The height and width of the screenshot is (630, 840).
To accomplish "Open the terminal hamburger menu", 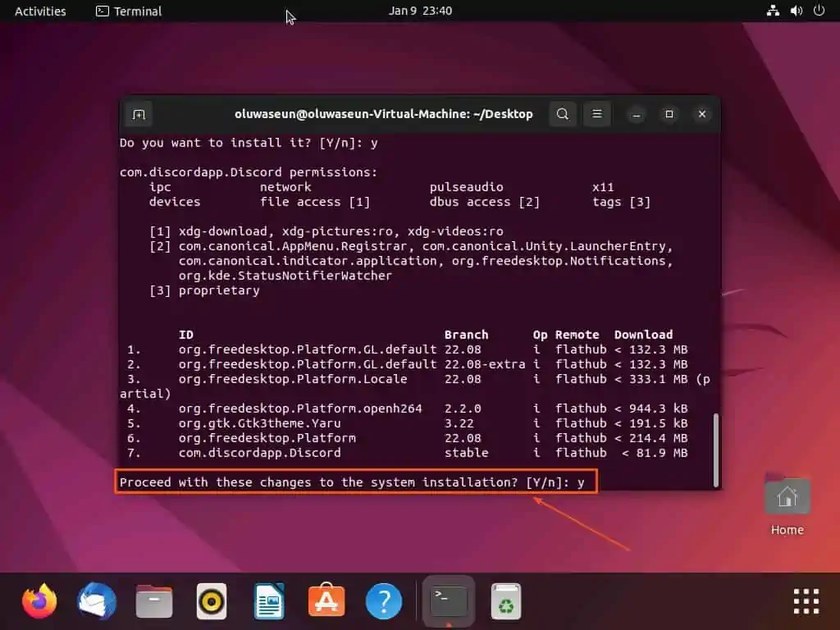I will pos(597,114).
